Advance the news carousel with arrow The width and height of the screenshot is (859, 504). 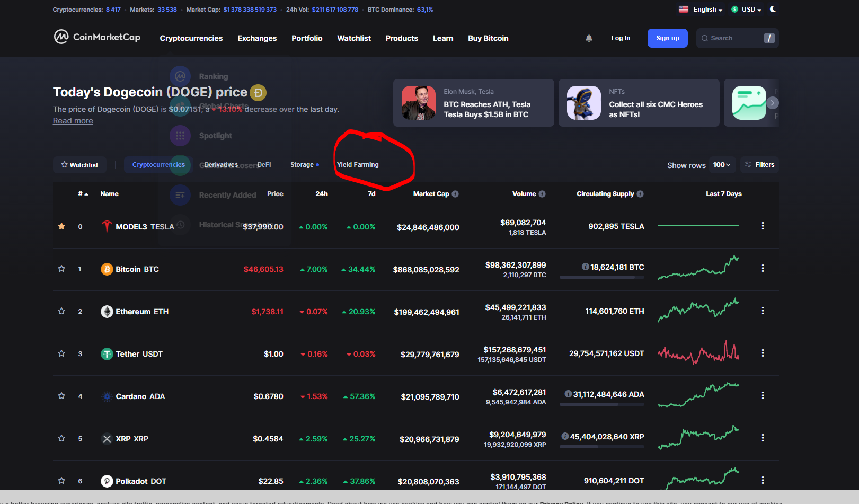click(x=773, y=103)
